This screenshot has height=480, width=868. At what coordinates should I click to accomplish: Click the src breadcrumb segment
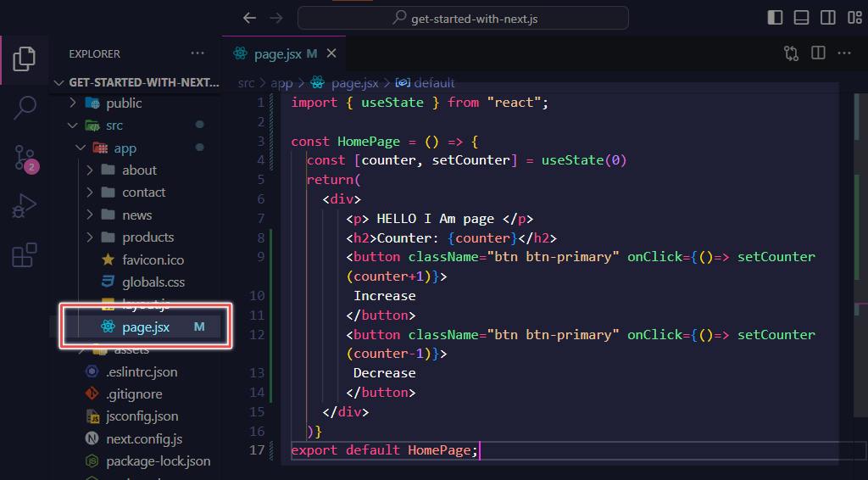247,83
